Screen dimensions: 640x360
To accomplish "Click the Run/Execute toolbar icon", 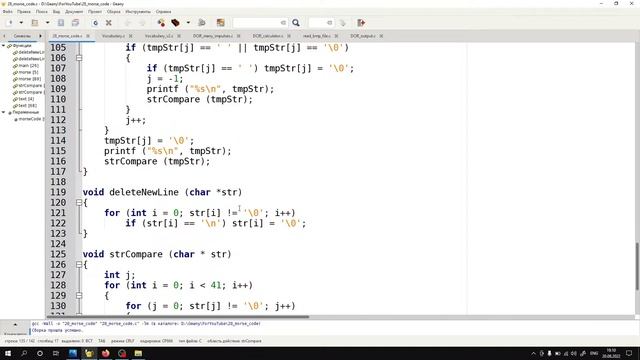I will coord(202,23).
